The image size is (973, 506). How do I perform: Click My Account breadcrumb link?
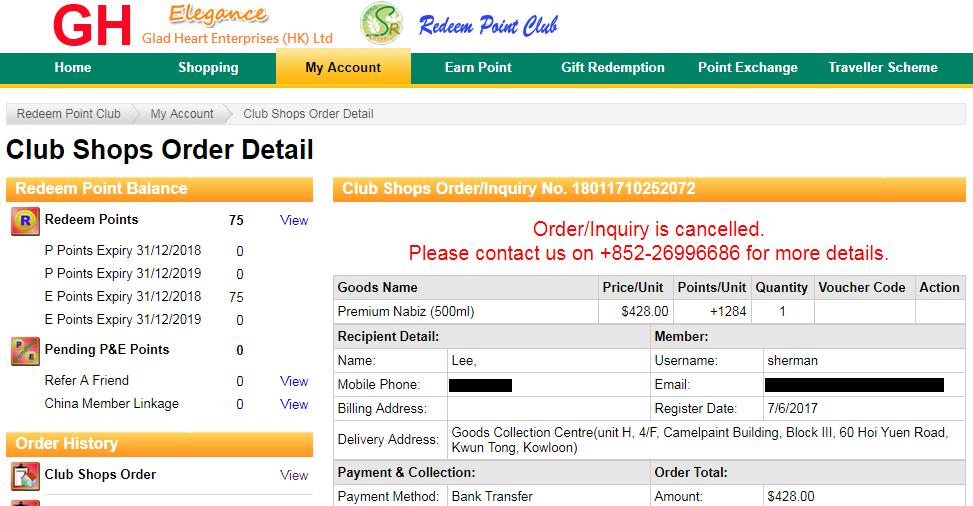point(182,114)
